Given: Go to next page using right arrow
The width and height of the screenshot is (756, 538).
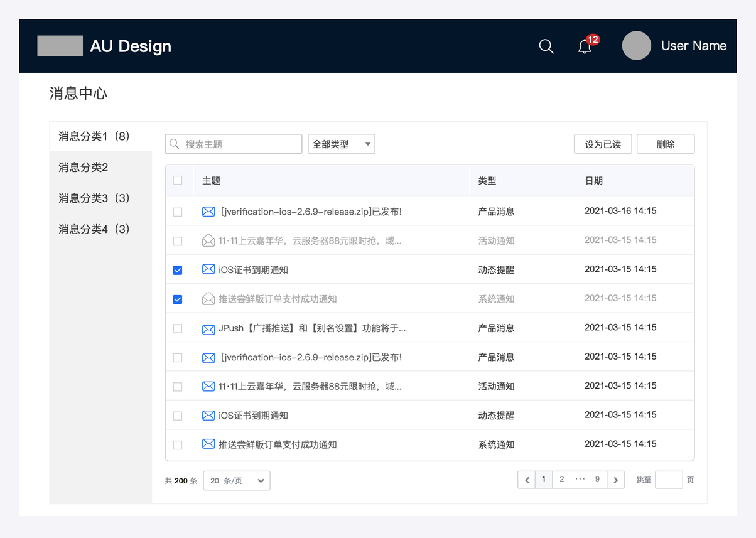Looking at the screenshot, I should [x=616, y=480].
